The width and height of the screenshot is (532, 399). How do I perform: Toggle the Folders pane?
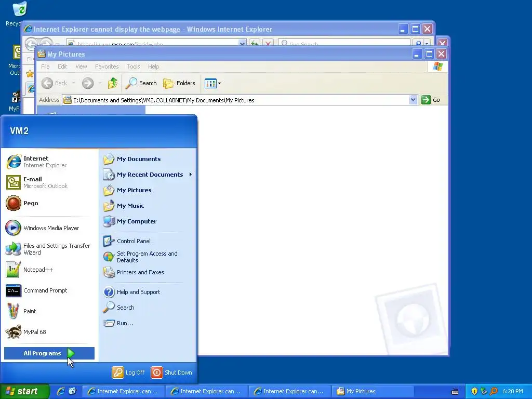[x=179, y=83]
